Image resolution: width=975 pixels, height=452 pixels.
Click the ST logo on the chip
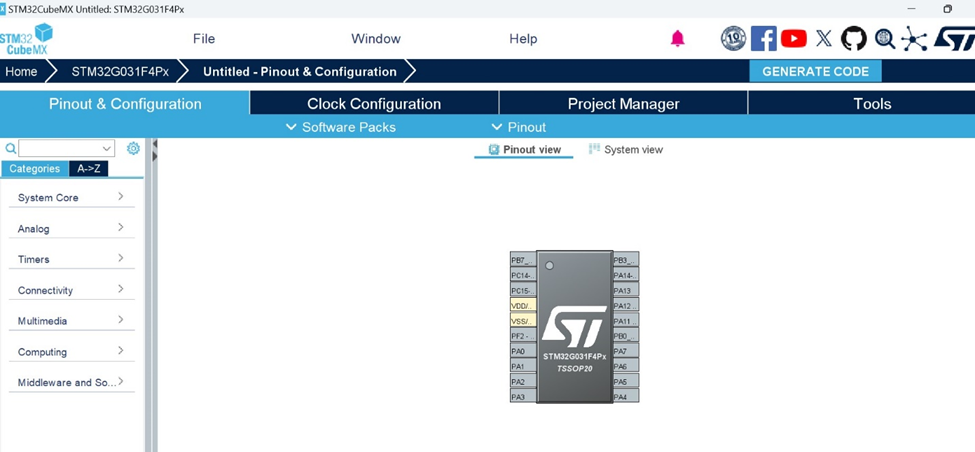pyautogui.click(x=574, y=326)
